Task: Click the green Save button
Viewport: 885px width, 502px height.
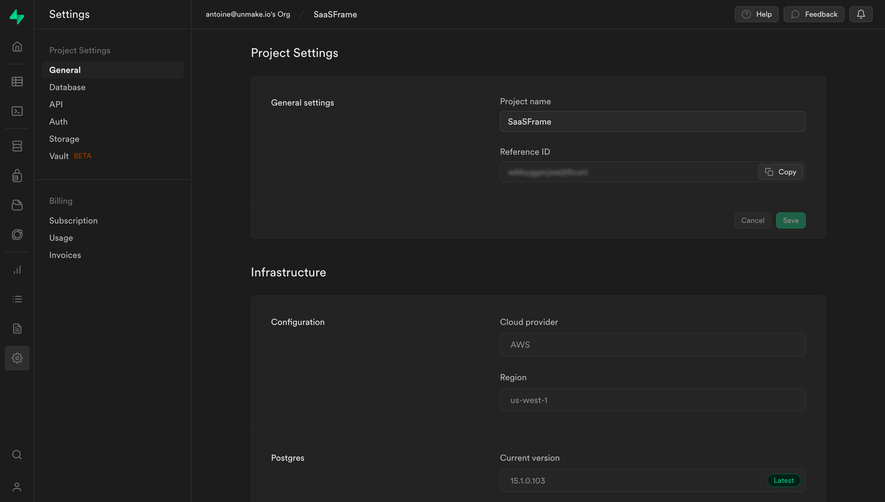Action: pos(791,220)
